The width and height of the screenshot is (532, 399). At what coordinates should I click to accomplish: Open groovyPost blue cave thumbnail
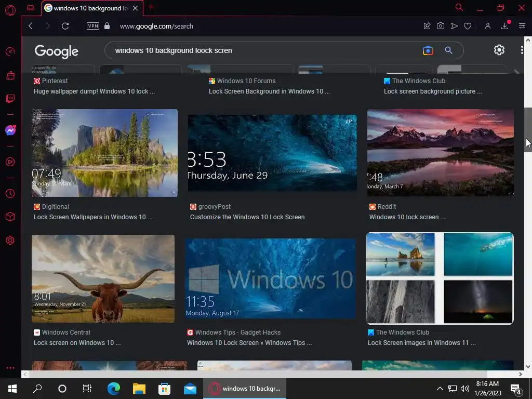272,153
